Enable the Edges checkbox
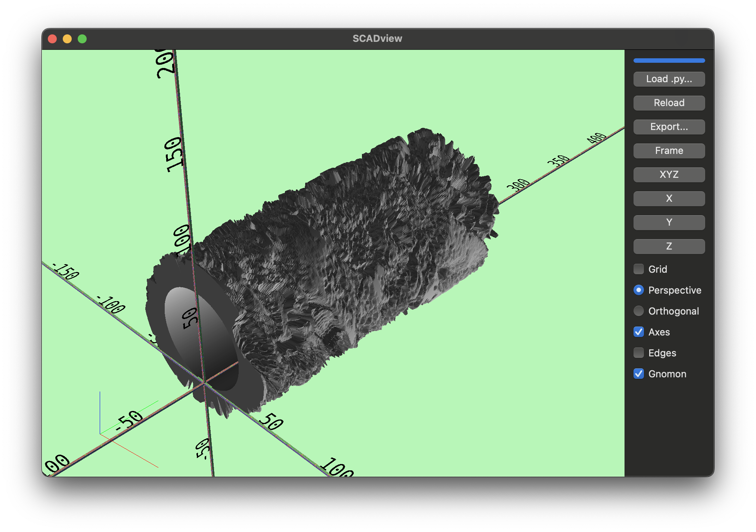The height and width of the screenshot is (532, 756). tap(639, 353)
